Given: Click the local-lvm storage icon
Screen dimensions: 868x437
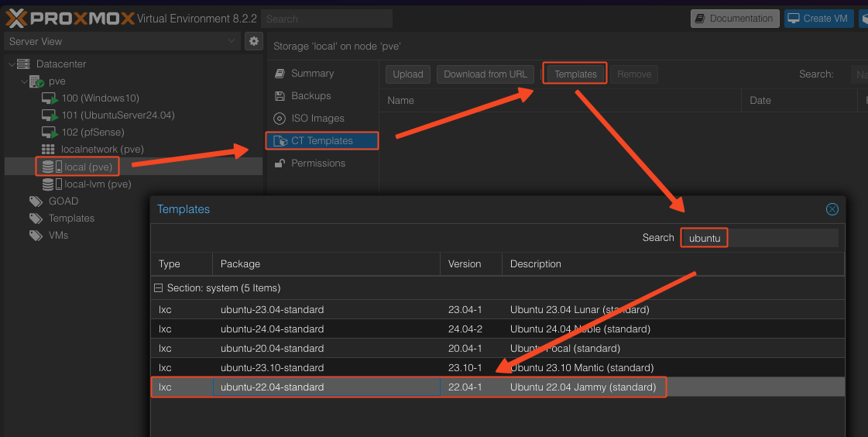Looking at the screenshot, I should pyautogui.click(x=51, y=184).
